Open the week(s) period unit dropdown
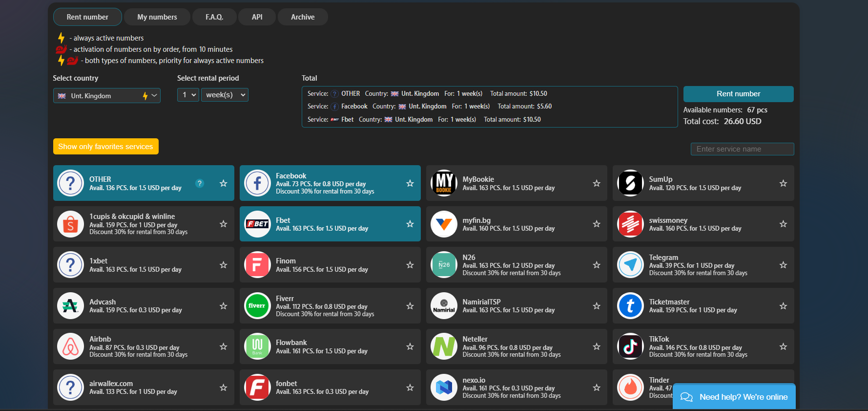868x411 pixels. 225,95
